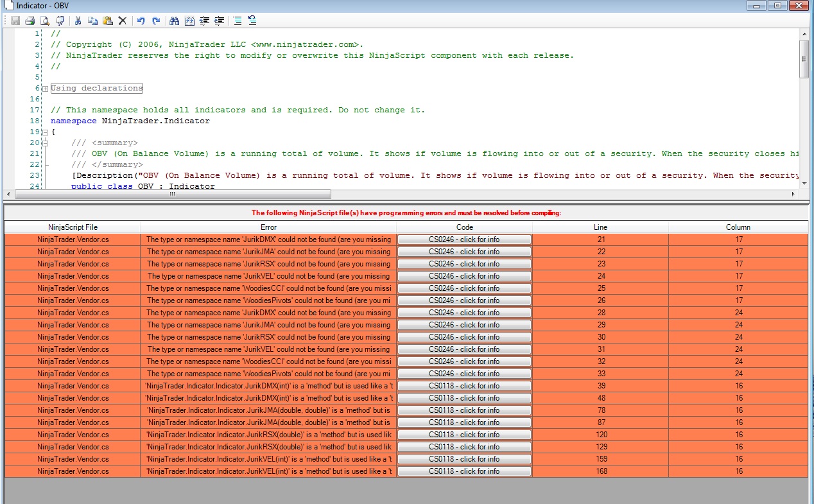Open CS0246 info for the line 21 error

pyautogui.click(x=464, y=239)
